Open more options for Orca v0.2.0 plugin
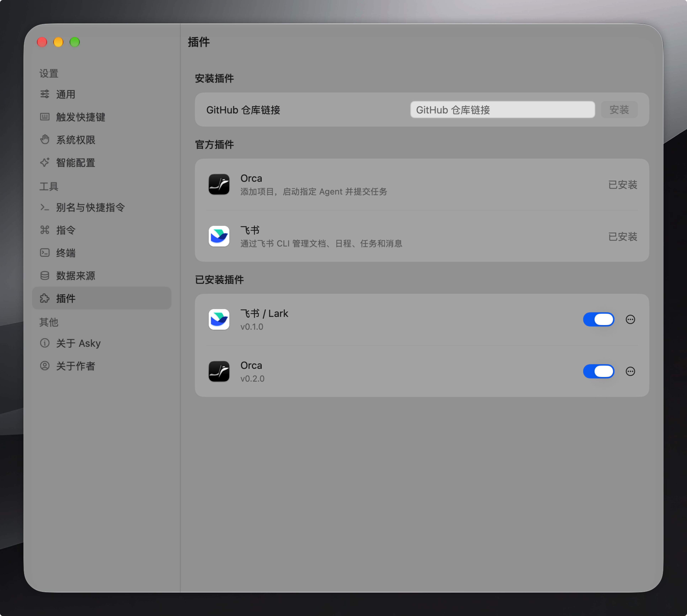This screenshot has width=687, height=616. pos(630,371)
